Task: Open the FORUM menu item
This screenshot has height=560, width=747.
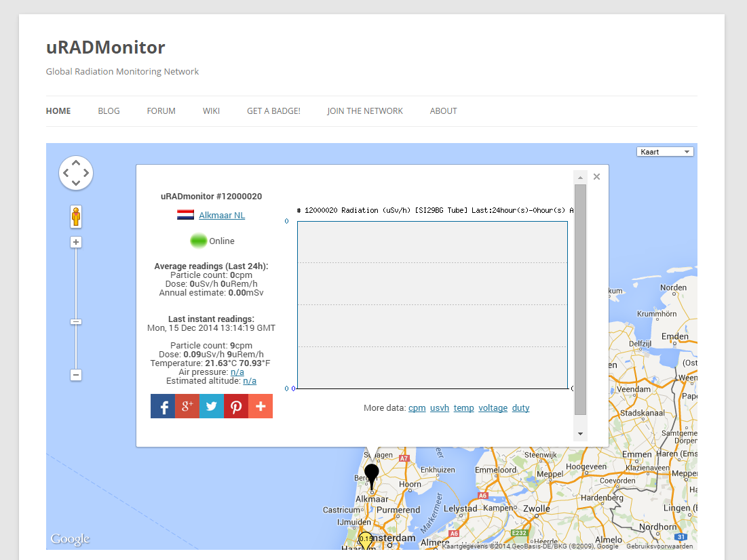Action: (x=161, y=111)
